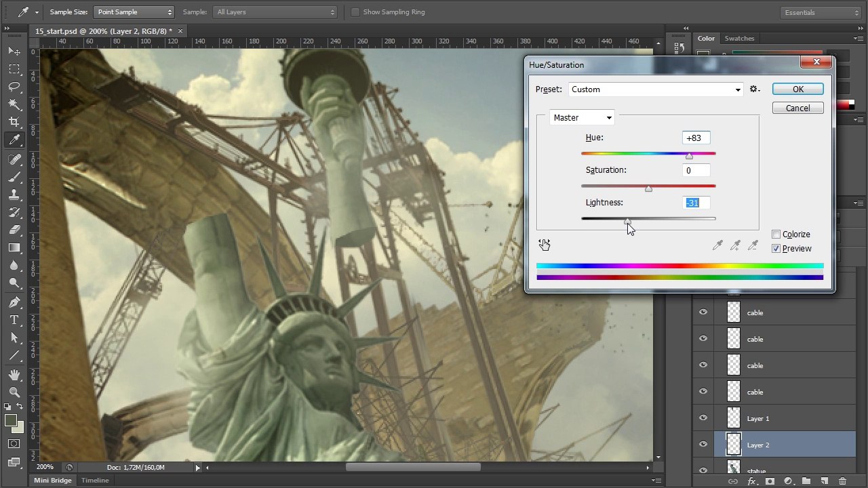868x488 pixels.
Task: Open the Timeline tab
Action: tap(95, 481)
